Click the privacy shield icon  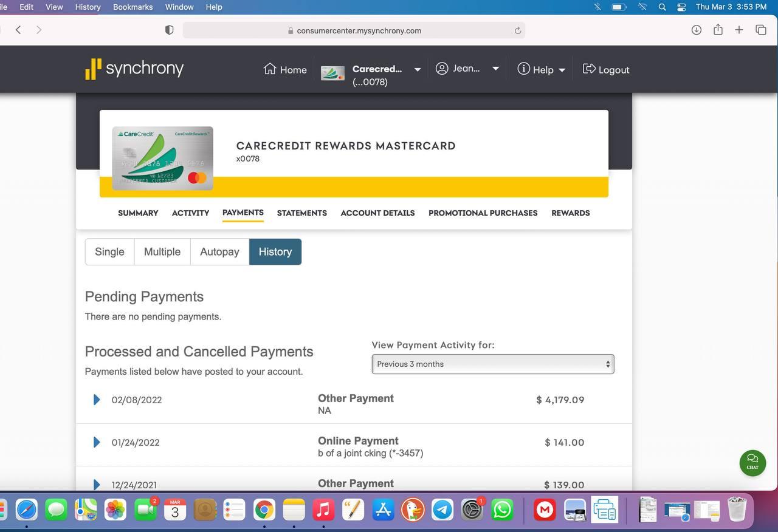click(x=170, y=30)
